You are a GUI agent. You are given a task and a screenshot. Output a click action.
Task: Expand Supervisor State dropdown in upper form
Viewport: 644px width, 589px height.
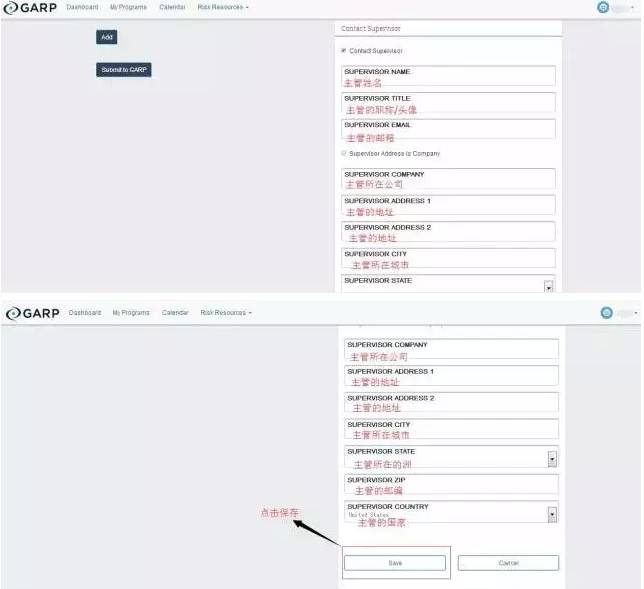pos(548,286)
